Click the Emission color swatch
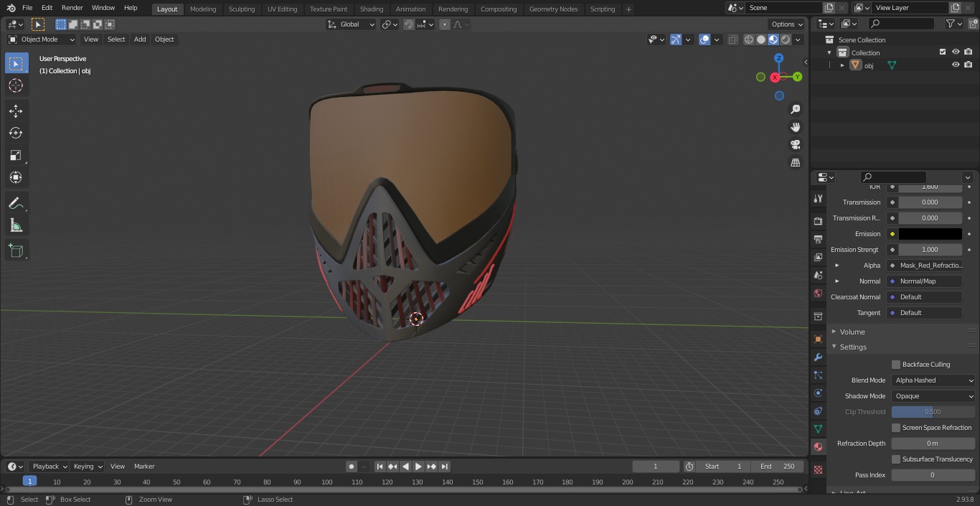980x506 pixels. tap(930, 234)
